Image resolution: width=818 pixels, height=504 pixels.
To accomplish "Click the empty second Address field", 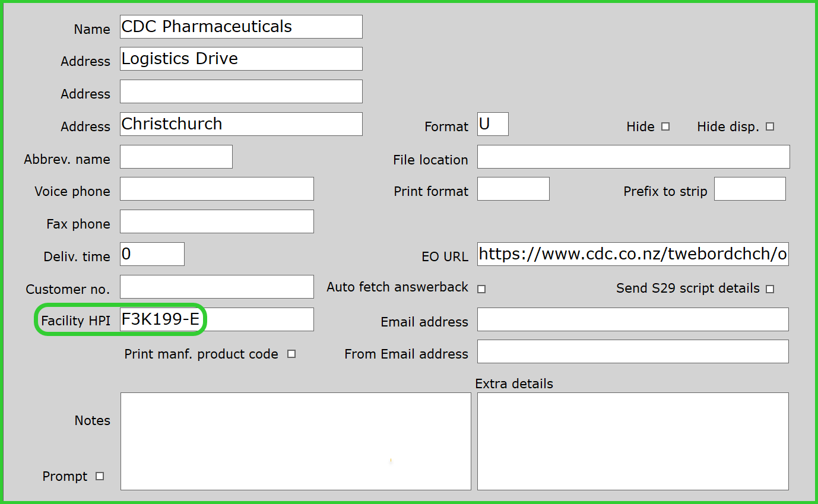I will click(241, 91).
